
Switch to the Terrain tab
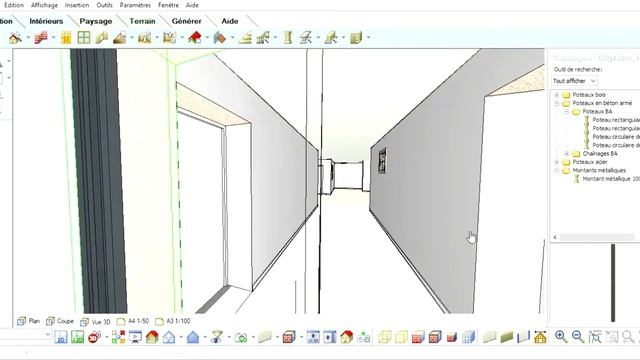(x=142, y=21)
